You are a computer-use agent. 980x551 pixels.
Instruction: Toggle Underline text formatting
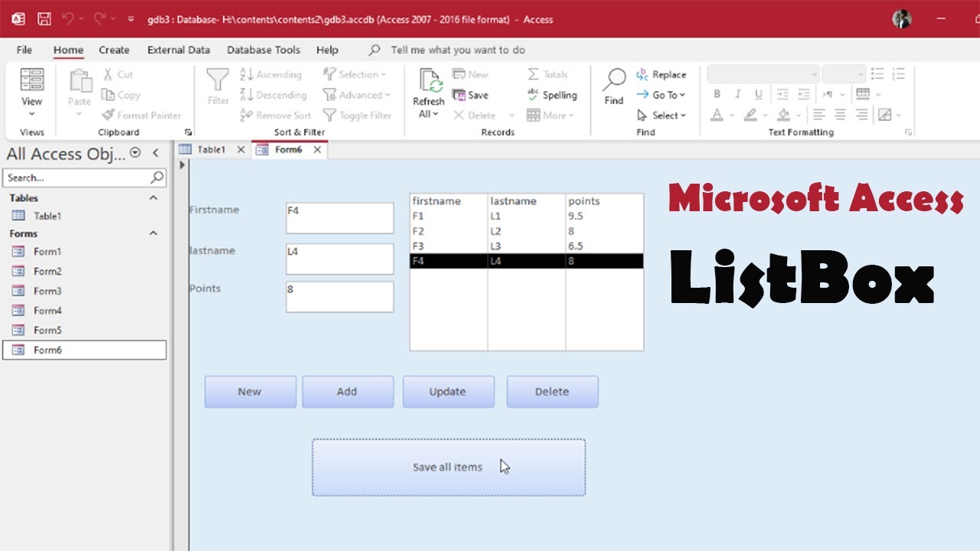758,94
